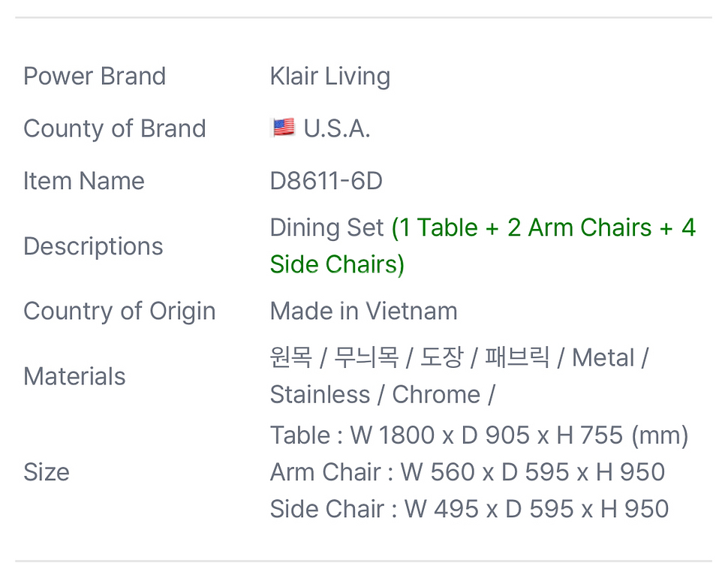This screenshot has width=728, height=563.
Task: Click the Size row label
Action: [x=46, y=471]
